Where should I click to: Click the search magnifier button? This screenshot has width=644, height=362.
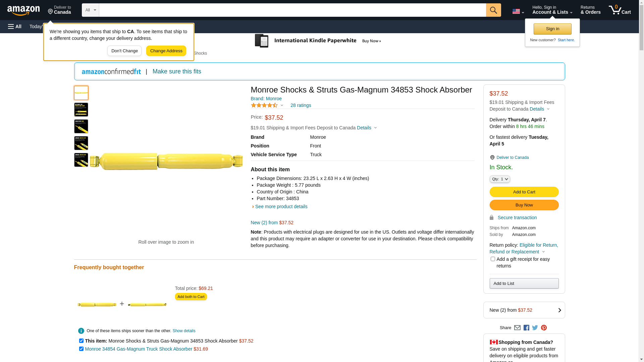[x=493, y=10]
